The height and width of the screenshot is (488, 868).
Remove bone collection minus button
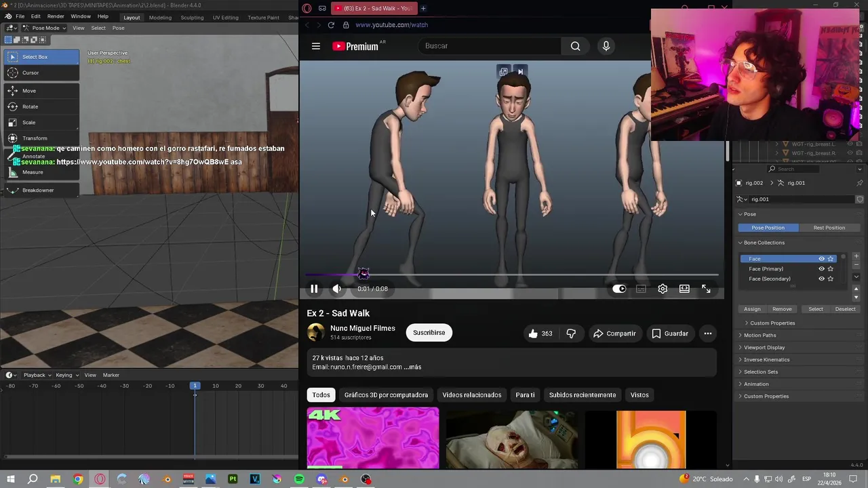(856, 265)
